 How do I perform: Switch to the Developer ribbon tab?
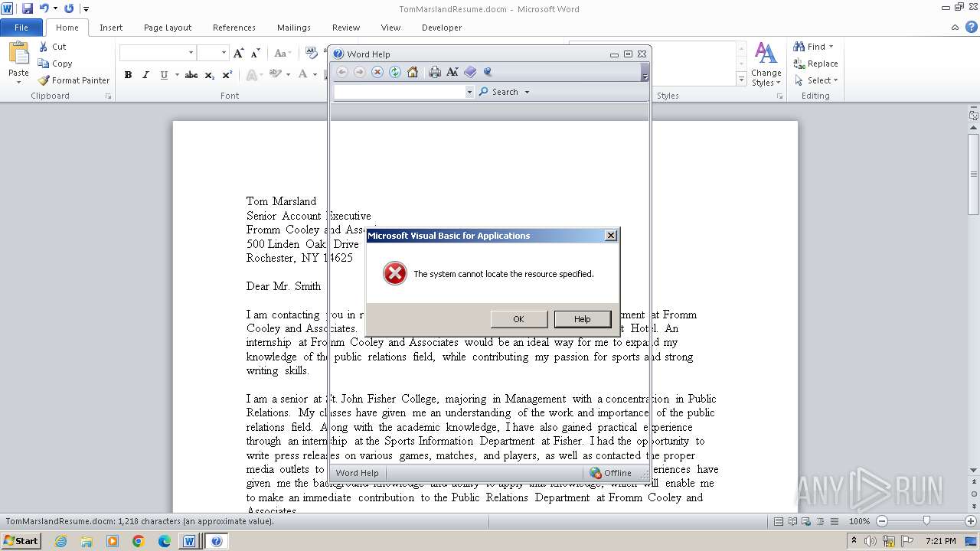(x=442, y=28)
